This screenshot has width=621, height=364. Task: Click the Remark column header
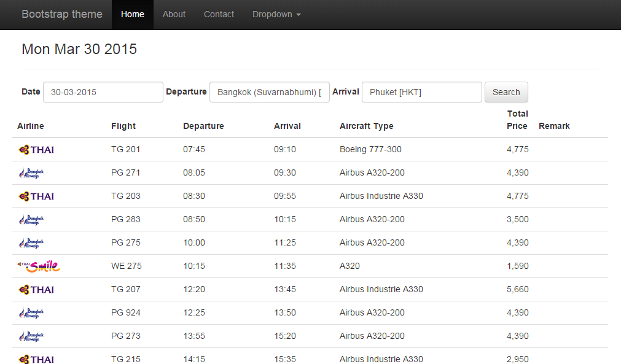point(554,126)
